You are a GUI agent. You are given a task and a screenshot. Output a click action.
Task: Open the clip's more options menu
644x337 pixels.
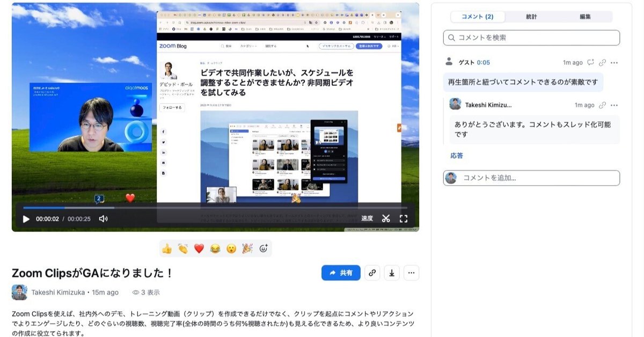411,273
